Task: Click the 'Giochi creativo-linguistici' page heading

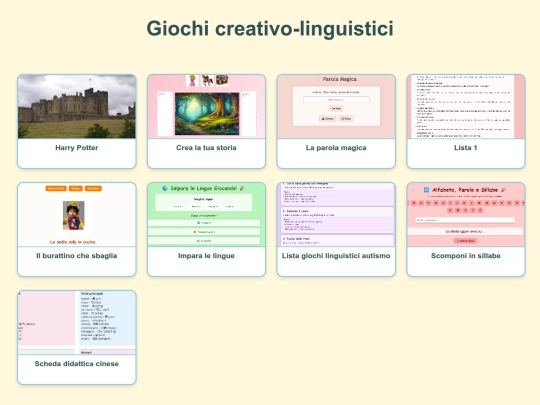Action: [270, 29]
